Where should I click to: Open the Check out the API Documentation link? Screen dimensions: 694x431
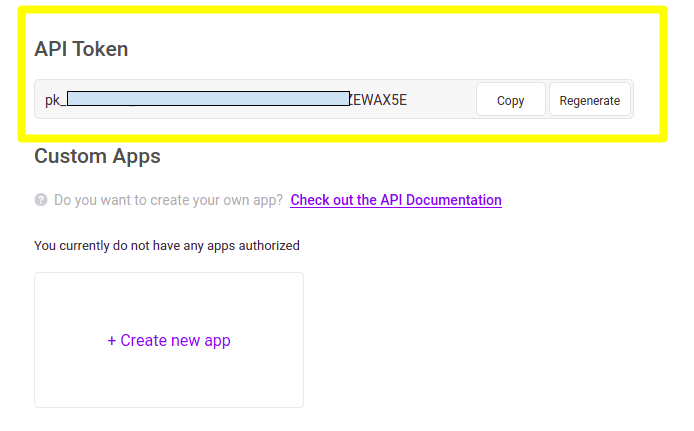tap(396, 200)
